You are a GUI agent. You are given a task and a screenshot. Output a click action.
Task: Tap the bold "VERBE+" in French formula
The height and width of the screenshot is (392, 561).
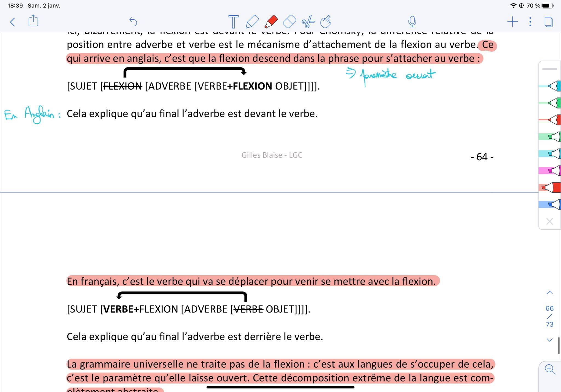[x=121, y=309]
